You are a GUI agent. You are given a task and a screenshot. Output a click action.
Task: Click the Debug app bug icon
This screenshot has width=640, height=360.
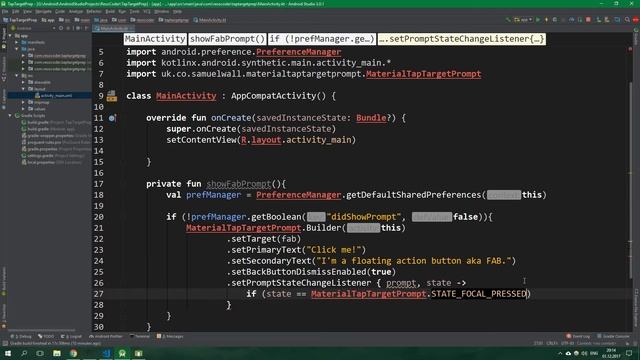[555, 20]
